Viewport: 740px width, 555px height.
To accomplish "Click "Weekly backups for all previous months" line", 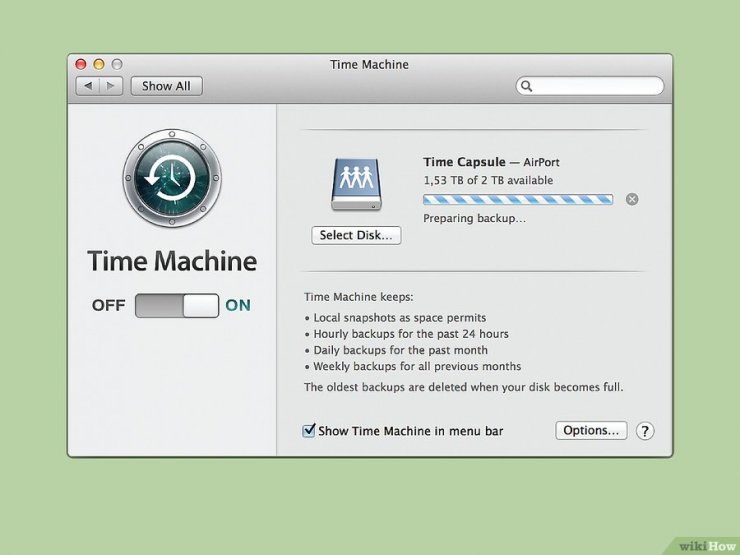I will click(417, 366).
